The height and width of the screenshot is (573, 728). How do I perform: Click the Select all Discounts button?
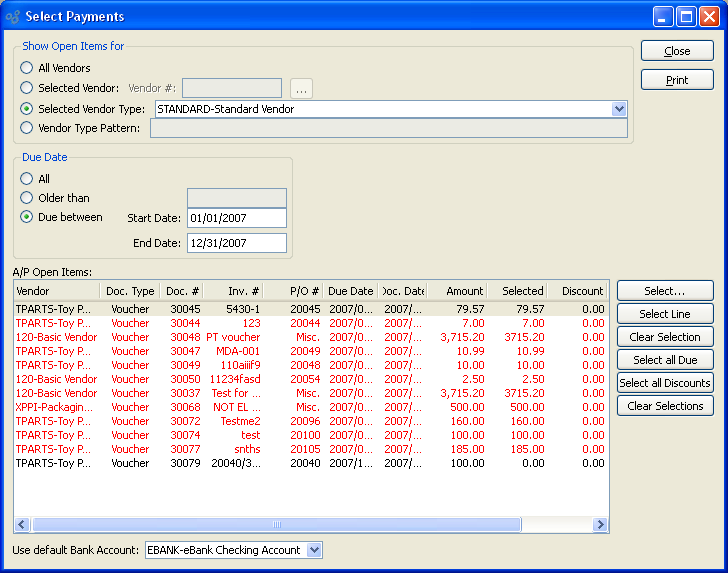665,383
